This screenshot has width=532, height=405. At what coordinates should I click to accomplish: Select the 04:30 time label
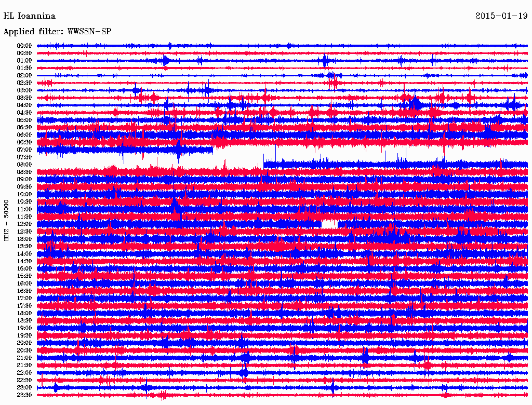(24, 113)
